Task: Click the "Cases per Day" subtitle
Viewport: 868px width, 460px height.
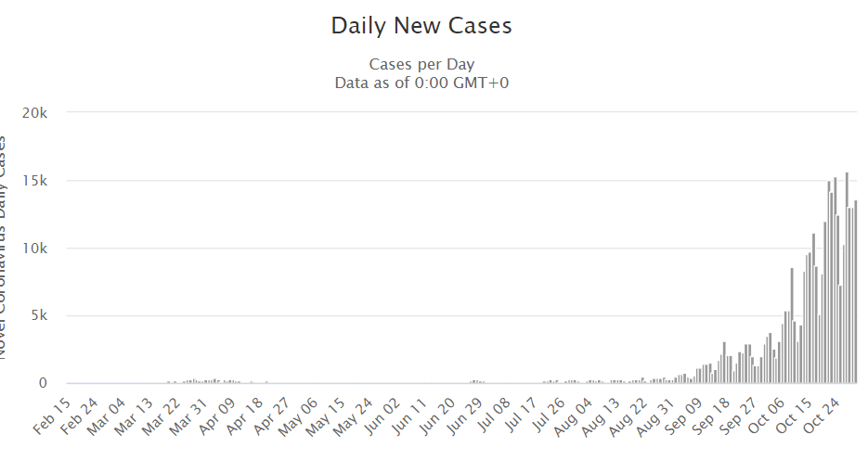Action: coord(421,65)
